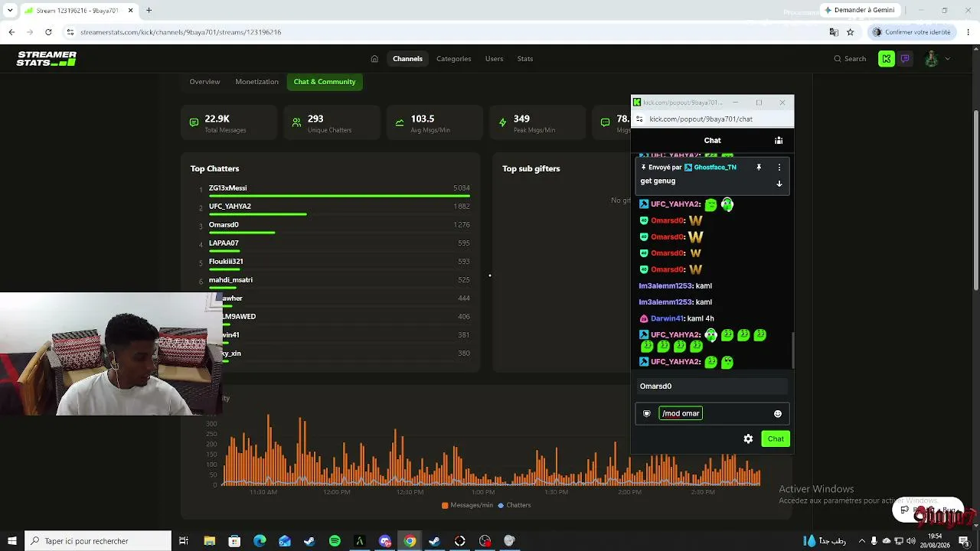Click mahdi_msatri in Top Chatters list
Image resolution: width=980 pixels, height=551 pixels.
(230, 280)
